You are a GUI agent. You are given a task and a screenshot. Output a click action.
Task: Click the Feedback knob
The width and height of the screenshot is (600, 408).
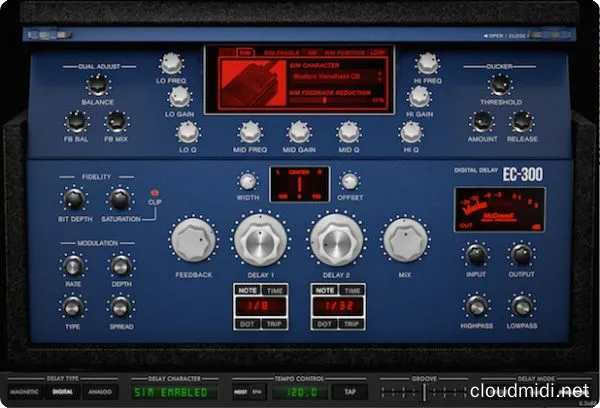pyautogui.click(x=193, y=241)
